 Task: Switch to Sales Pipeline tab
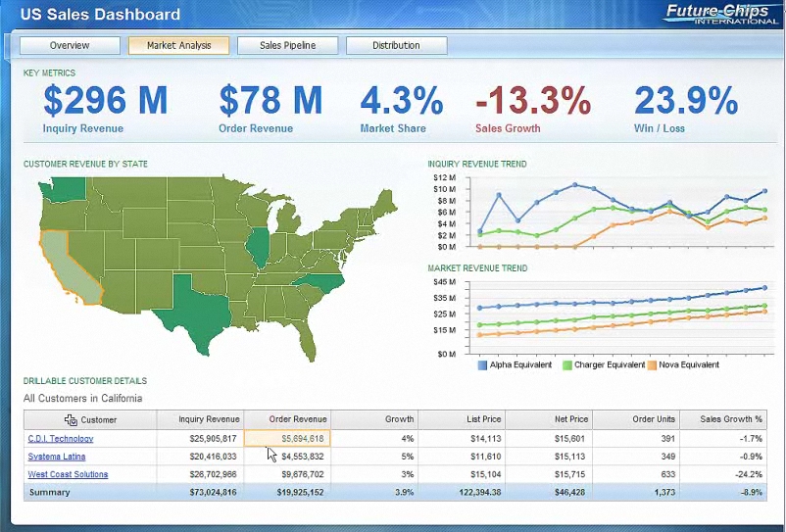[288, 45]
